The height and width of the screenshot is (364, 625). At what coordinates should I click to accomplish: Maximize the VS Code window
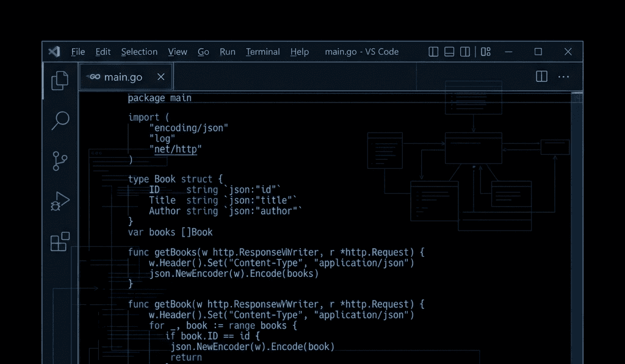tap(538, 52)
